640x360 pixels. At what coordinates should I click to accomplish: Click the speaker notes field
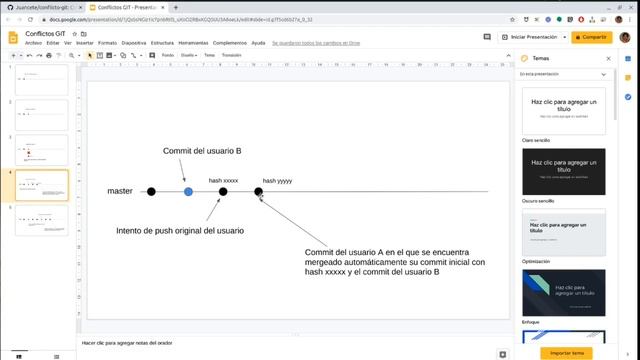coord(296,343)
